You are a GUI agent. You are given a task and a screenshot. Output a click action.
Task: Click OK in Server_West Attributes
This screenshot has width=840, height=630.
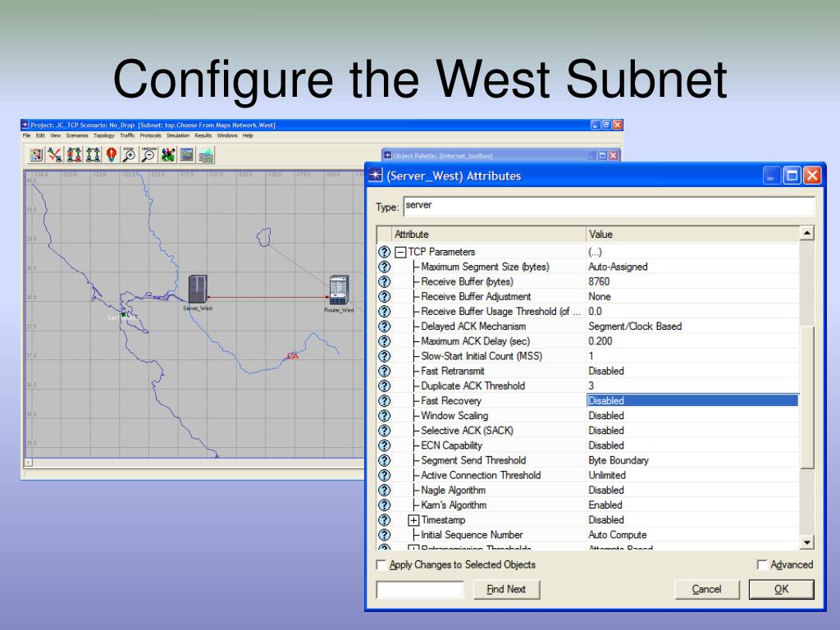coord(781,589)
